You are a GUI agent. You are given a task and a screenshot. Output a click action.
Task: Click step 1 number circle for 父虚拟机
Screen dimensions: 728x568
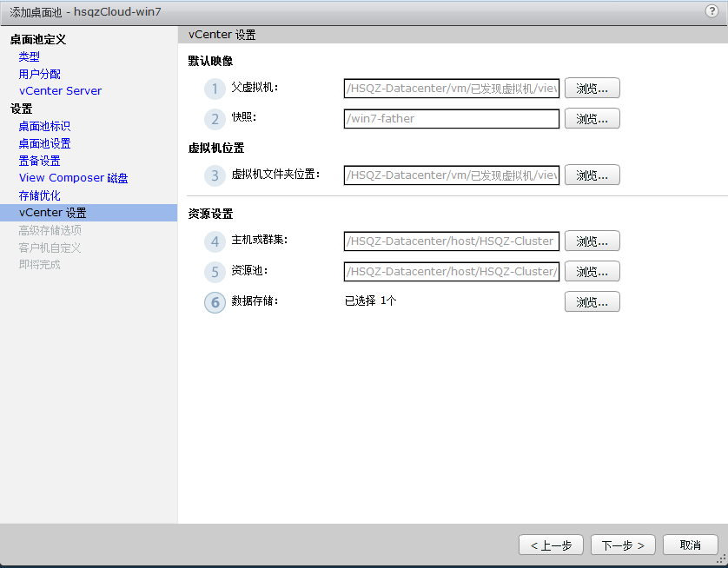pyautogui.click(x=215, y=89)
